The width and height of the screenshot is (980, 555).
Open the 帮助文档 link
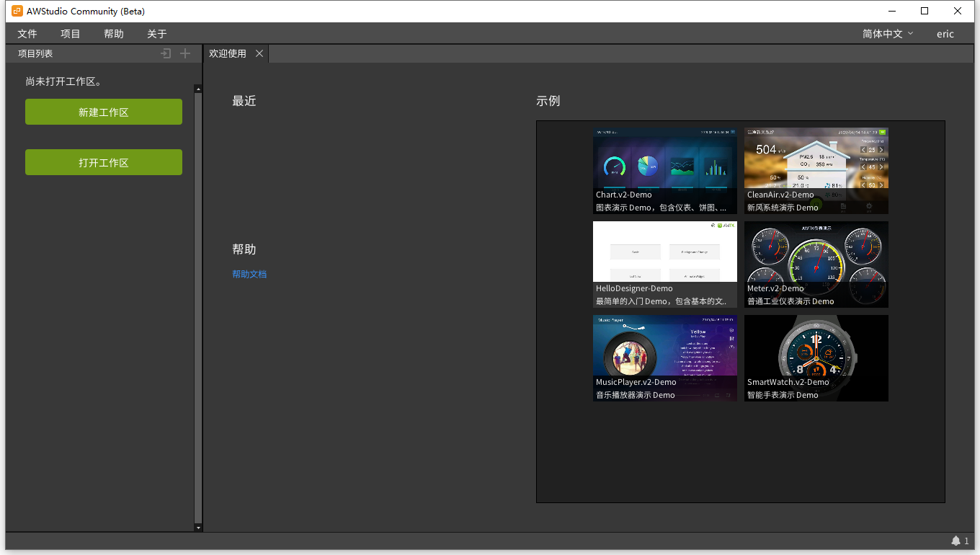(x=249, y=274)
